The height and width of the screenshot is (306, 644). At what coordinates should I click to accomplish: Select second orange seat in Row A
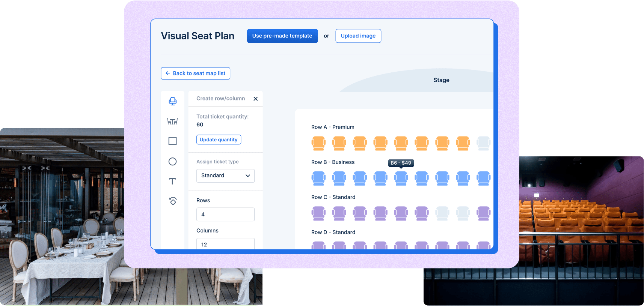(x=339, y=143)
